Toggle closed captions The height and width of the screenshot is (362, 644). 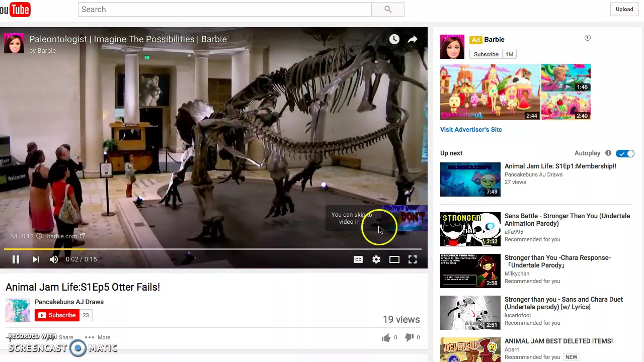point(358,259)
